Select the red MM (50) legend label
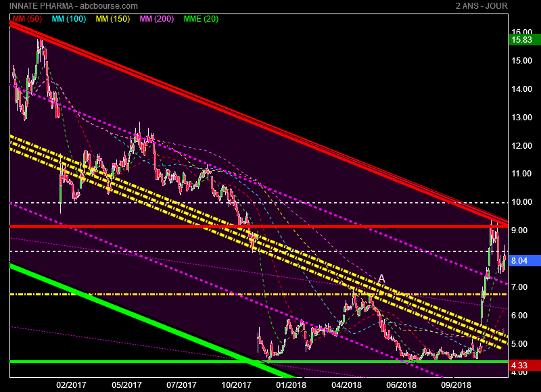The height and width of the screenshot is (392, 541). tap(27, 19)
